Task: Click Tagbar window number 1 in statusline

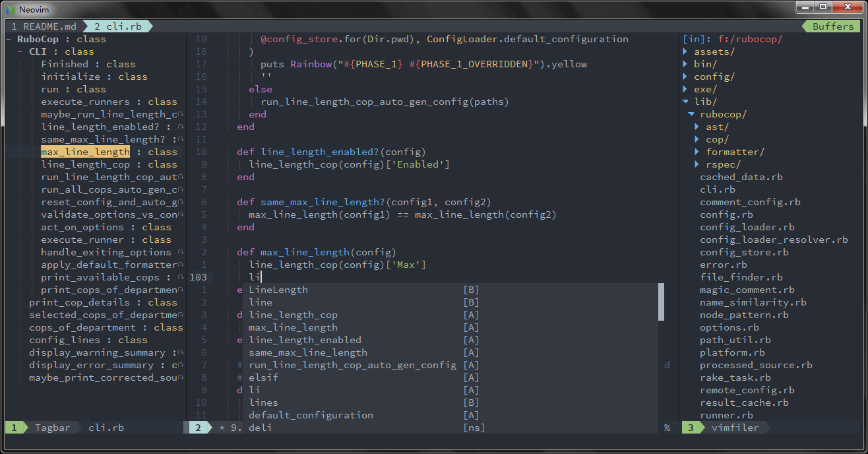Action: point(15,428)
